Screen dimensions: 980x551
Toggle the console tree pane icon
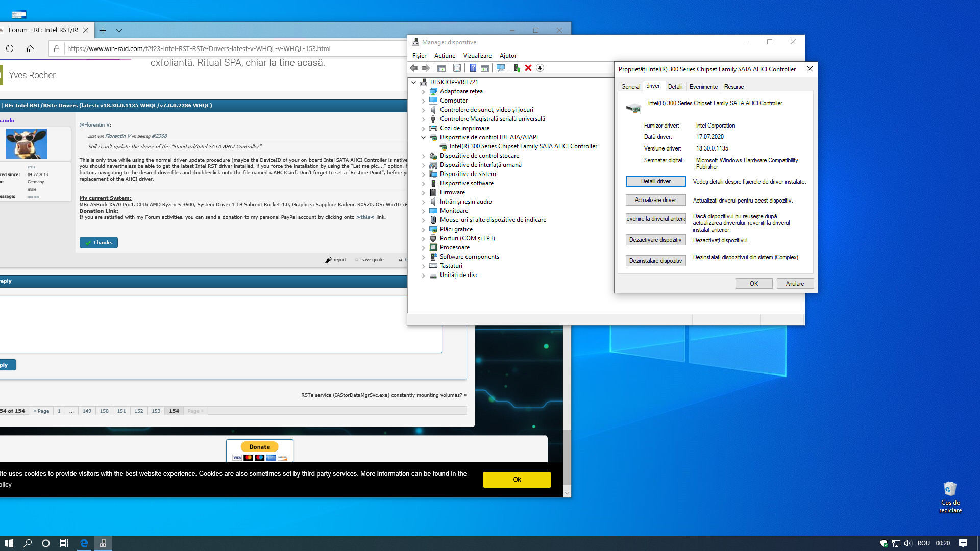(x=442, y=68)
